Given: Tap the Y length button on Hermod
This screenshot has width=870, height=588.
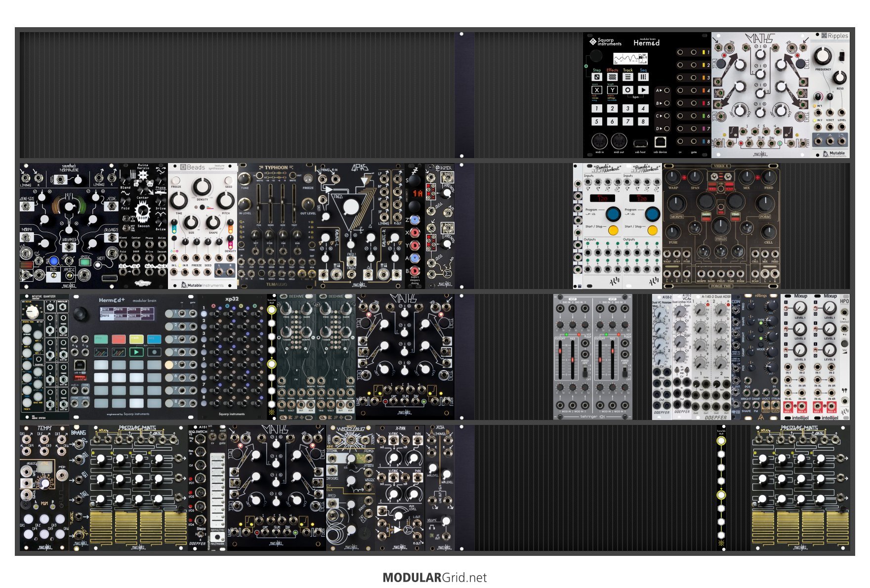Looking at the screenshot, I should pyautogui.click(x=612, y=90).
